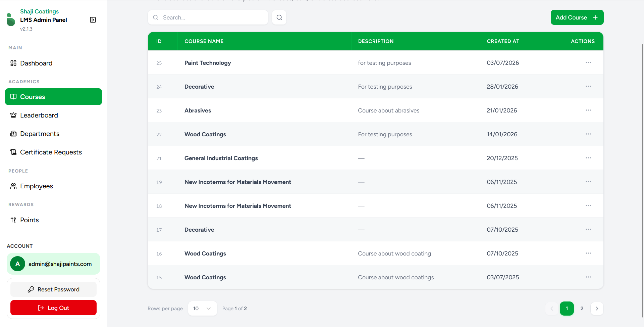Open actions menu for course ID 24
The image size is (644, 327).
click(588, 87)
